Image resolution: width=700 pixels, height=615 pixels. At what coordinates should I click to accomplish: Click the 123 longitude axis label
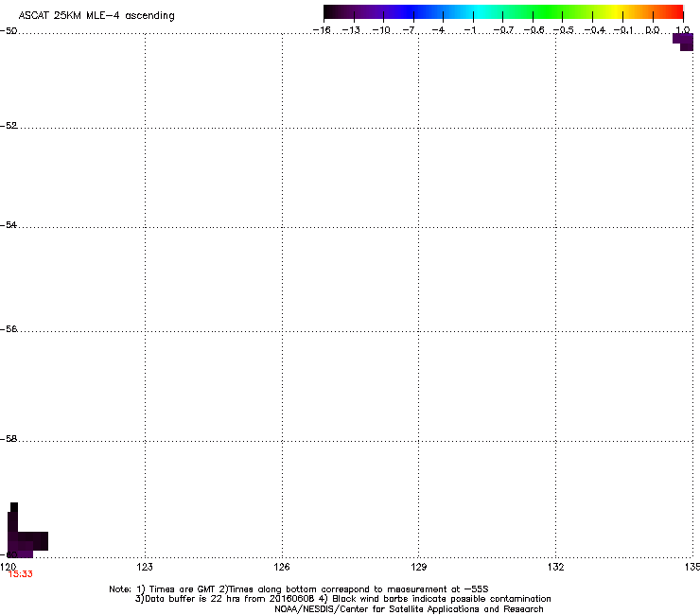(145, 567)
